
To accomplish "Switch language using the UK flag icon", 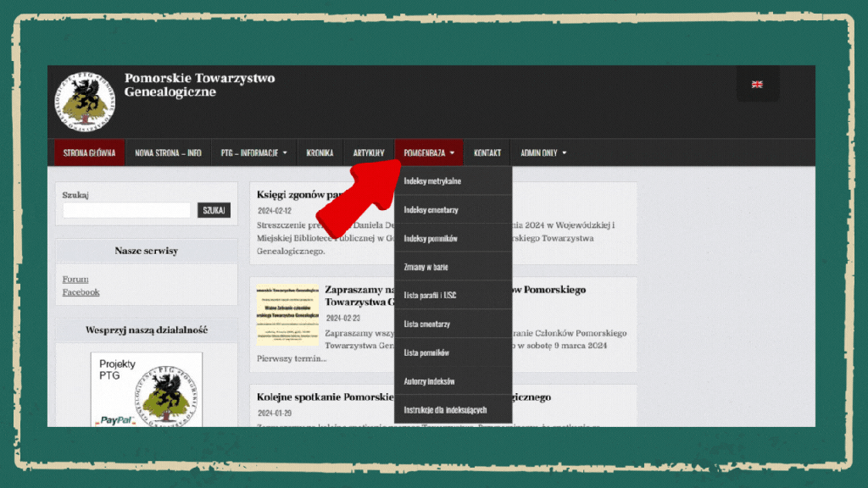I will 757,84.
